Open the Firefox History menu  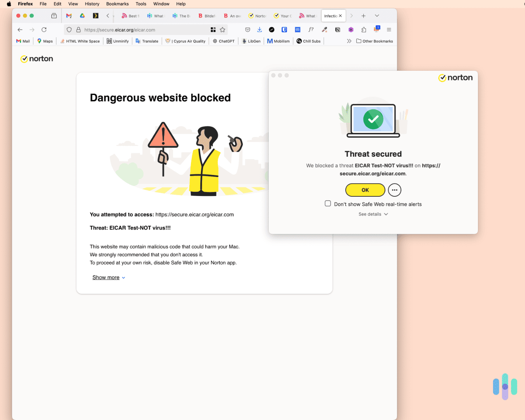pyautogui.click(x=92, y=4)
